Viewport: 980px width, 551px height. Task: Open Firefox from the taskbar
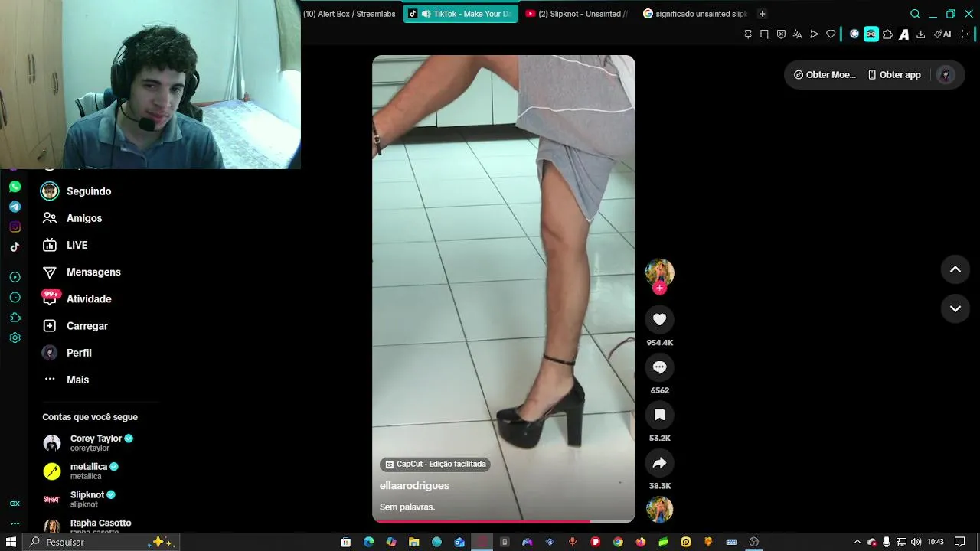(640, 542)
